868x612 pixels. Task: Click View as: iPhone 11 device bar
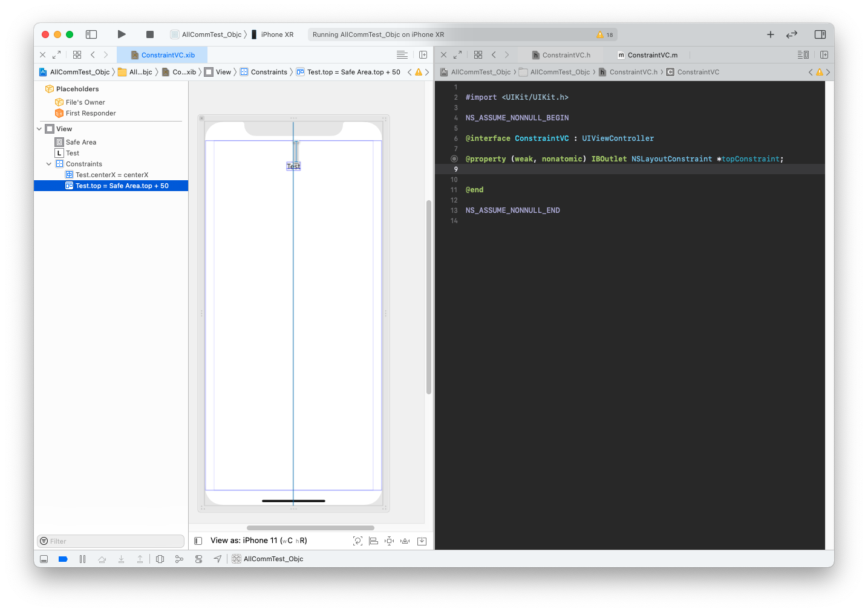tap(259, 541)
